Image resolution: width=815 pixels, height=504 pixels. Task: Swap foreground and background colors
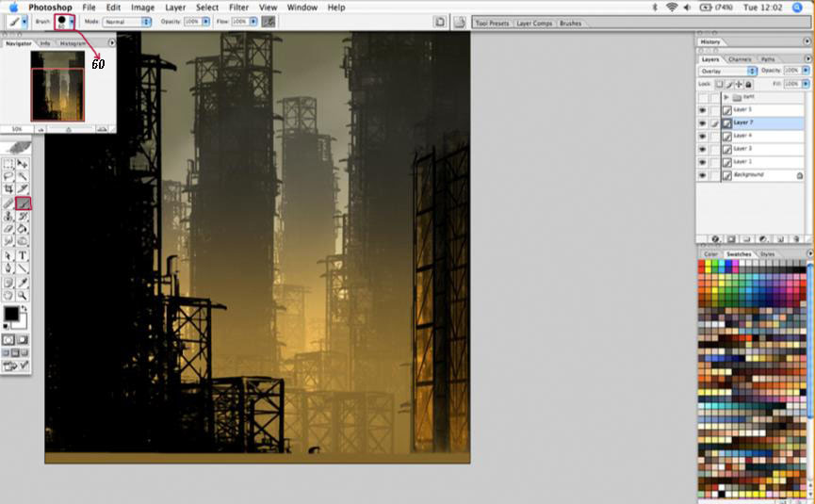click(24, 309)
